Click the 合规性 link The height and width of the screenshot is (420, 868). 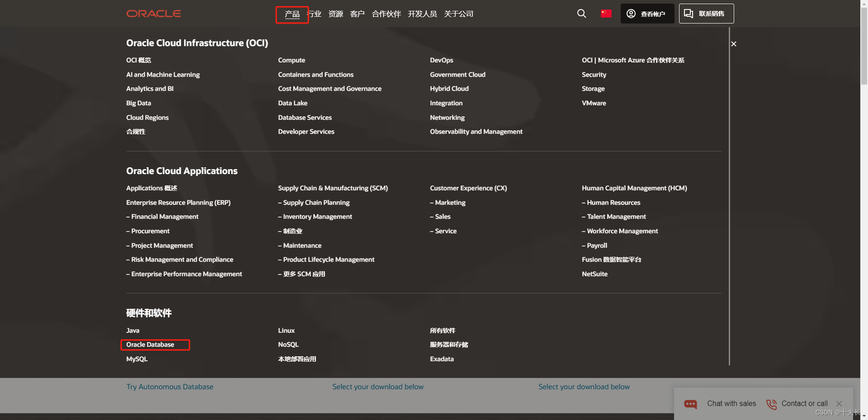136,132
